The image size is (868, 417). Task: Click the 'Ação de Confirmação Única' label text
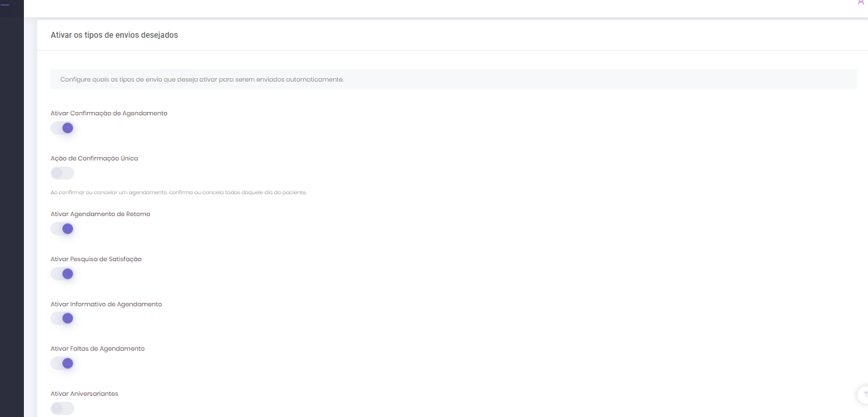[94, 158]
